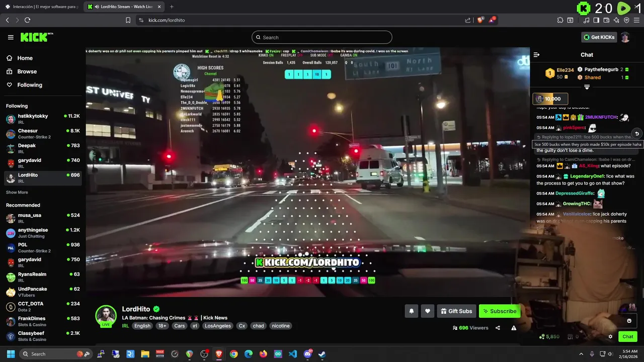The height and width of the screenshot is (362, 644).
Task: Send message with Chat button
Action: pyautogui.click(x=628, y=337)
